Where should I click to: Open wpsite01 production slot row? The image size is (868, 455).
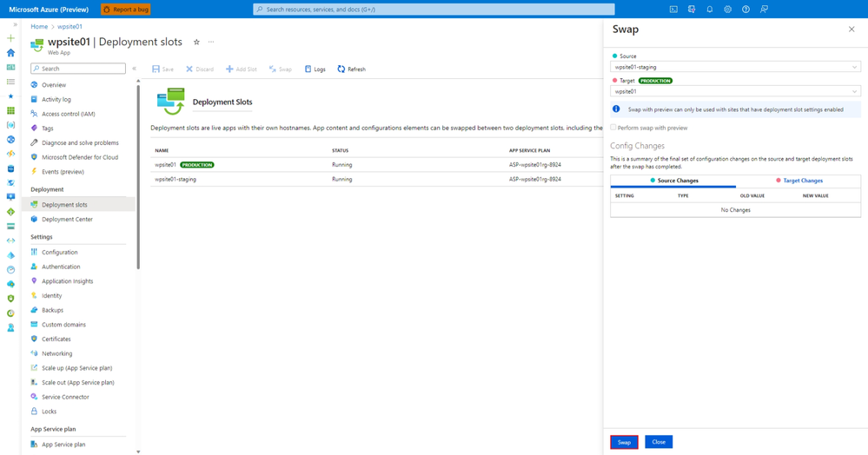click(x=376, y=165)
